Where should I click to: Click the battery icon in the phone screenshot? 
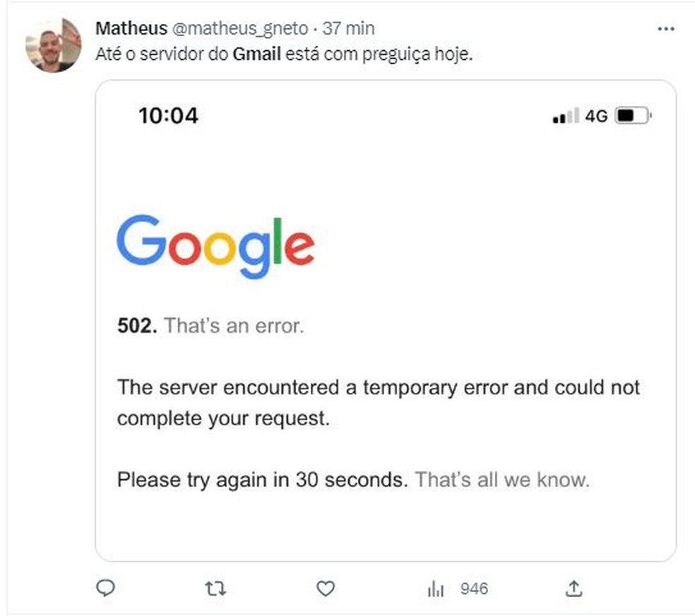[634, 116]
